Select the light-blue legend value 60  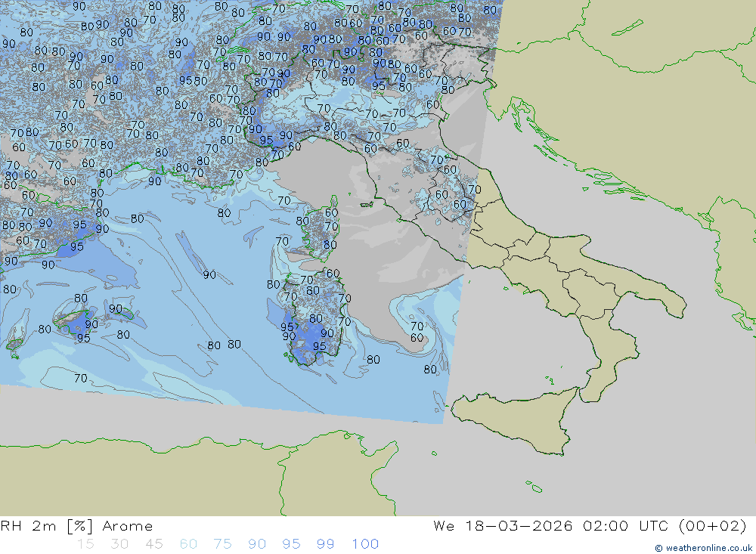point(188,544)
